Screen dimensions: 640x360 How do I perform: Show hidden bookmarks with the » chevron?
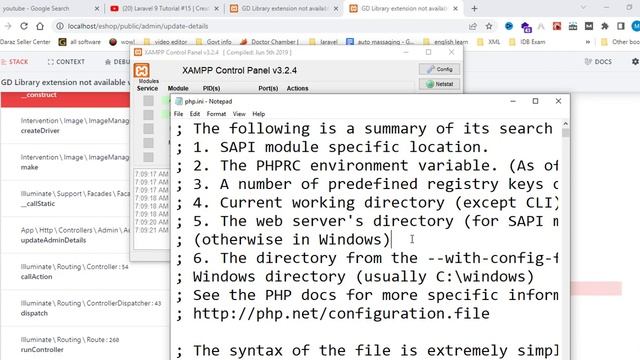(588, 42)
